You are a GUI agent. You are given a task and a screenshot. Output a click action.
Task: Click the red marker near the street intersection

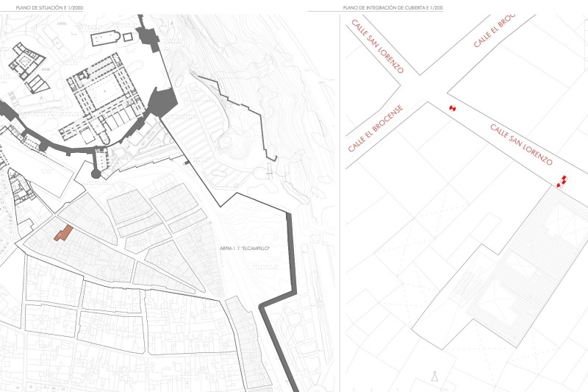pyautogui.click(x=453, y=109)
